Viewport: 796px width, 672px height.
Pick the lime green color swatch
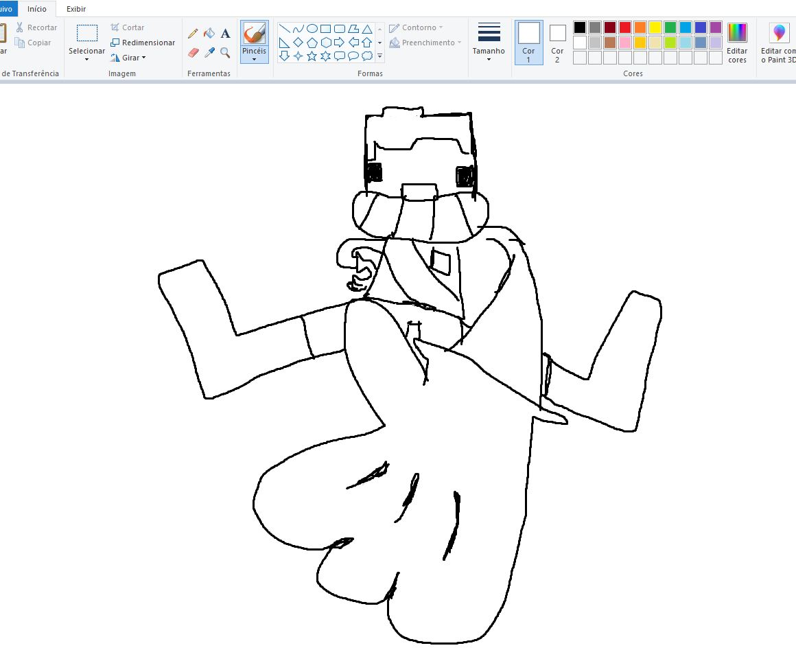[x=670, y=43]
